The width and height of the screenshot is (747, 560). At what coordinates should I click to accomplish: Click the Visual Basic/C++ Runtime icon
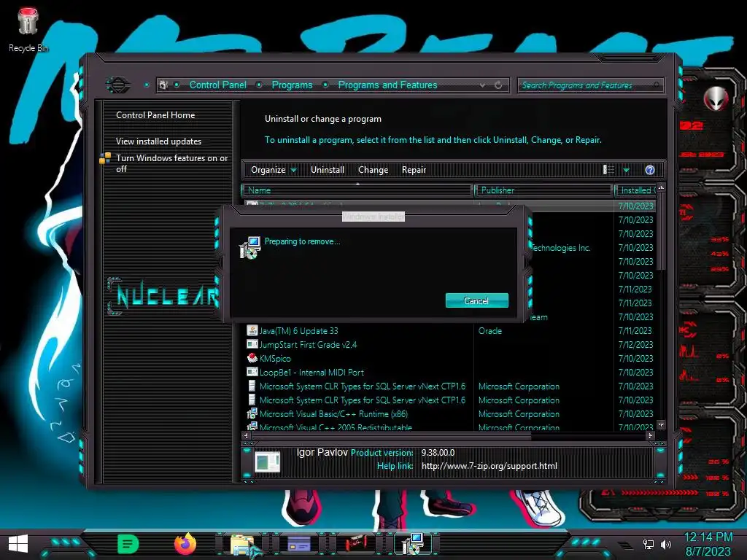pos(252,413)
